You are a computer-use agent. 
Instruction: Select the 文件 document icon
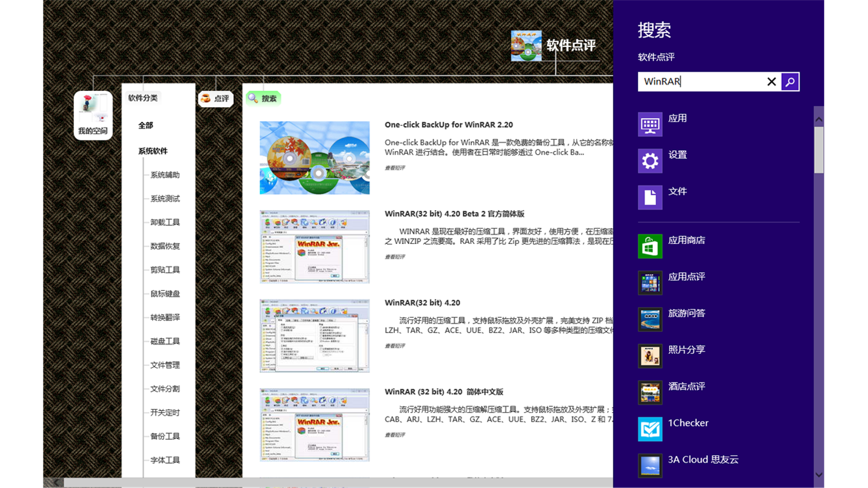(x=650, y=197)
